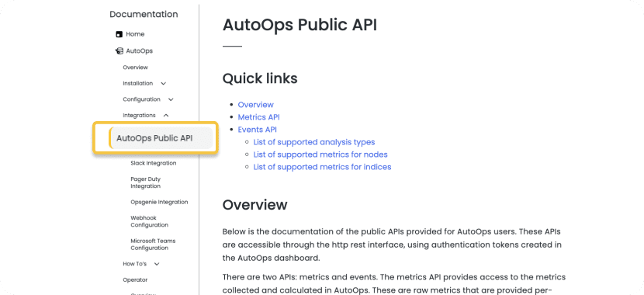Open the AutoOps sidebar section
The height and width of the screenshot is (295, 644).
click(139, 51)
